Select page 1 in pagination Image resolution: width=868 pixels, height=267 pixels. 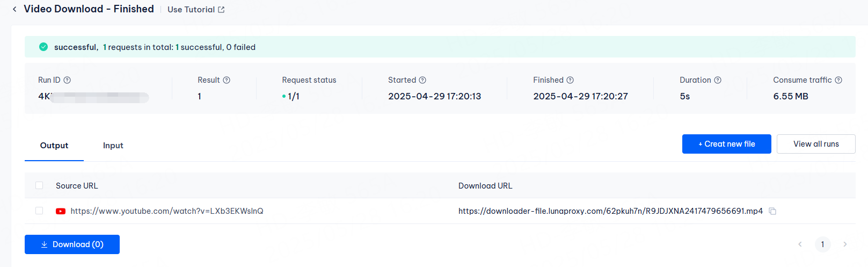(x=822, y=244)
